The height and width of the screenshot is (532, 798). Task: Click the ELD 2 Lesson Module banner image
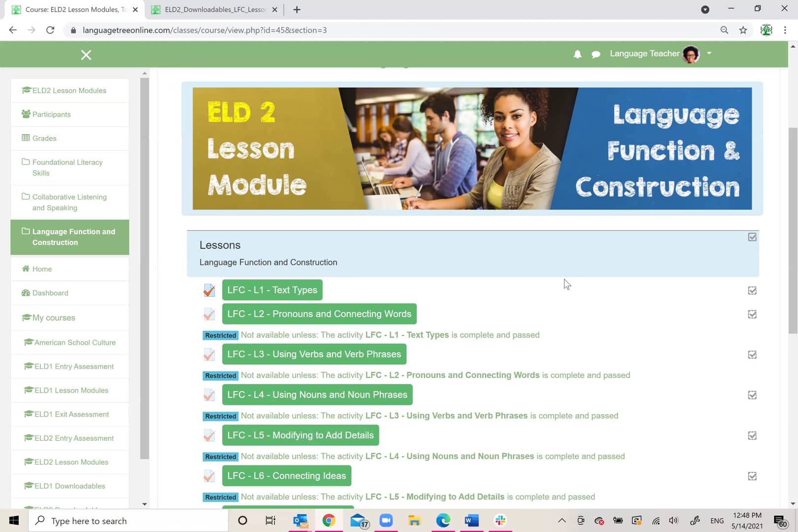[x=472, y=149]
